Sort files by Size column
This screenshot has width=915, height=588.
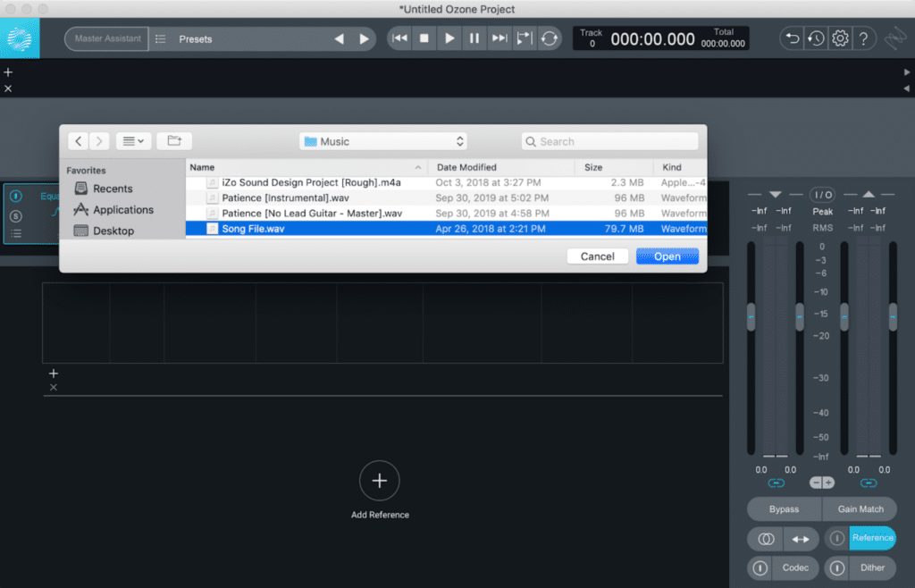pos(614,167)
